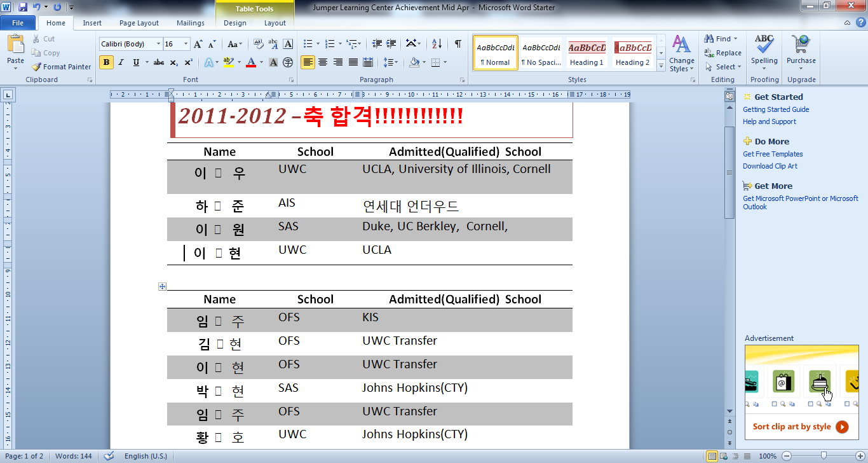Open Line Spacing dropdown
This screenshot has width=868, height=463.
(x=391, y=62)
